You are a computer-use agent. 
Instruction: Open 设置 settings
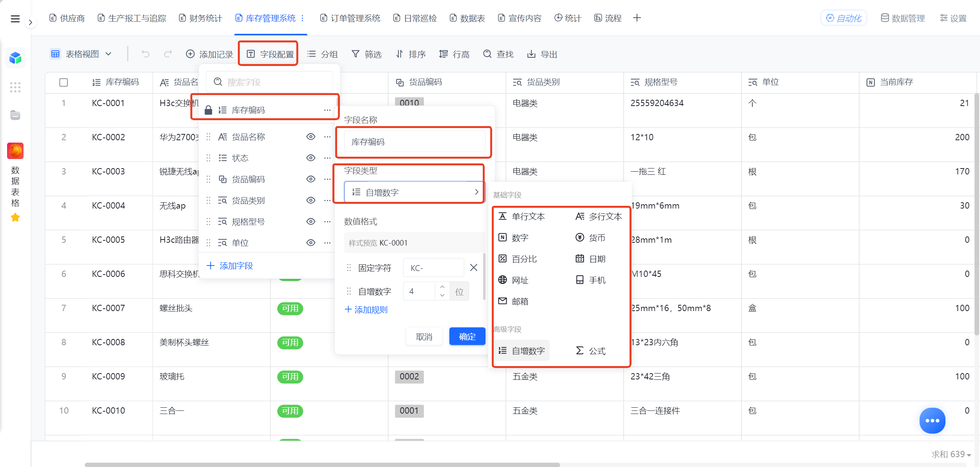(953, 18)
